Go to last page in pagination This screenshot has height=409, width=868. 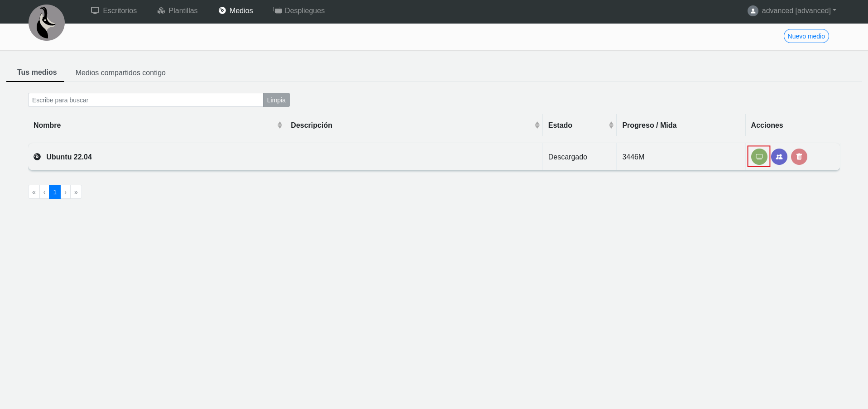[x=76, y=192]
